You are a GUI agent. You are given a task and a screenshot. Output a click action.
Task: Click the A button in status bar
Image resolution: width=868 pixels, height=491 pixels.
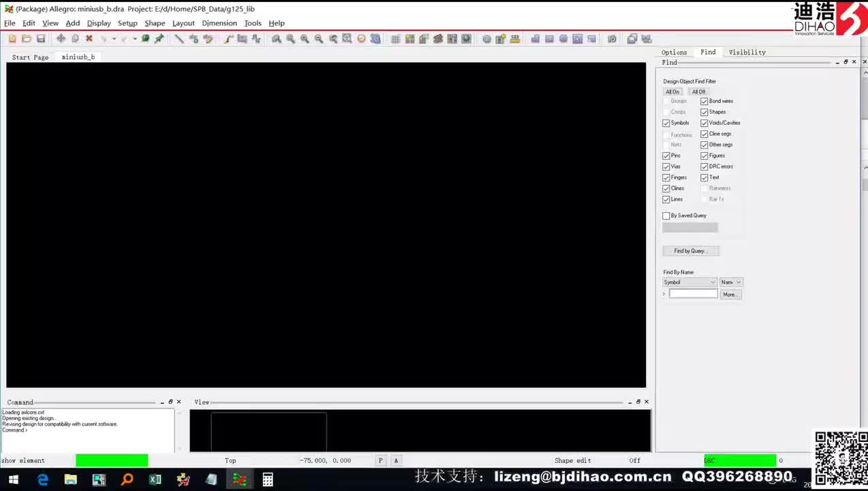coord(396,460)
